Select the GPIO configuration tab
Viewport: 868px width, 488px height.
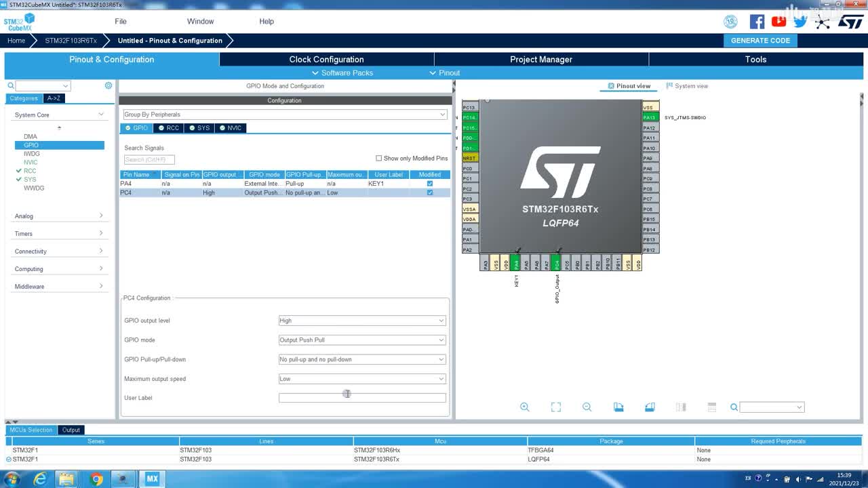[x=136, y=128]
